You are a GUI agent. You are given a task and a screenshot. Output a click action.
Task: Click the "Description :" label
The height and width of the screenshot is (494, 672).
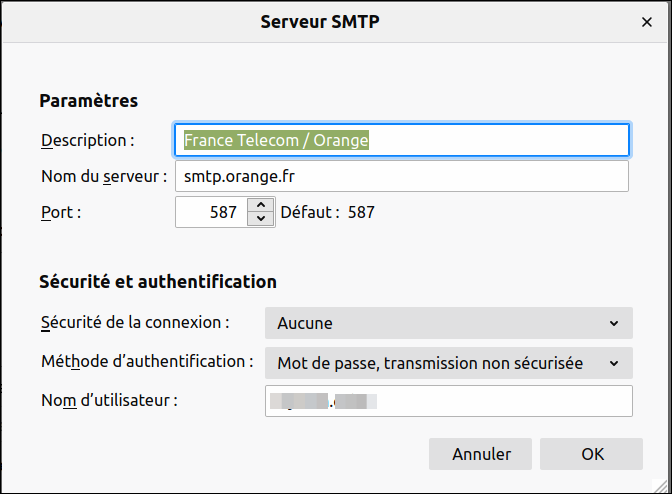(x=88, y=140)
